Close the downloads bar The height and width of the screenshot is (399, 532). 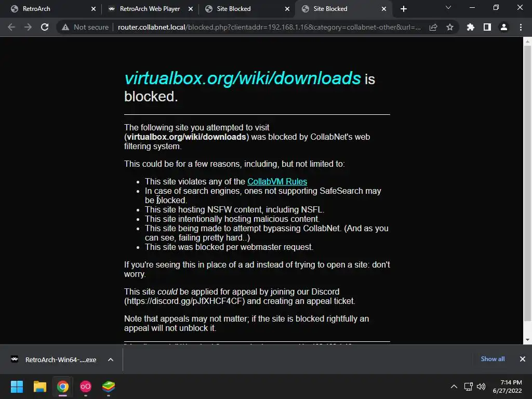pyautogui.click(x=523, y=359)
